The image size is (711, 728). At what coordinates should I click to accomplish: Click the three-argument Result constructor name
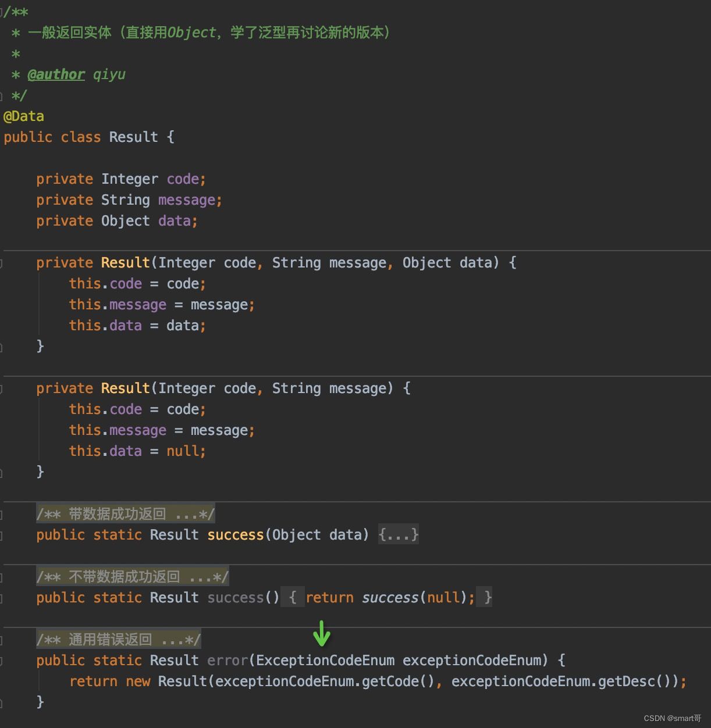(x=126, y=263)
